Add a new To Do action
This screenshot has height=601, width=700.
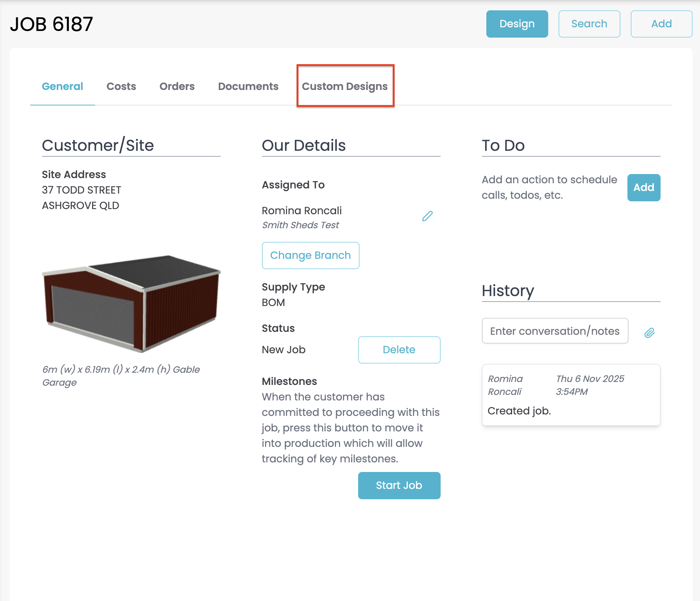pos(644,188)
